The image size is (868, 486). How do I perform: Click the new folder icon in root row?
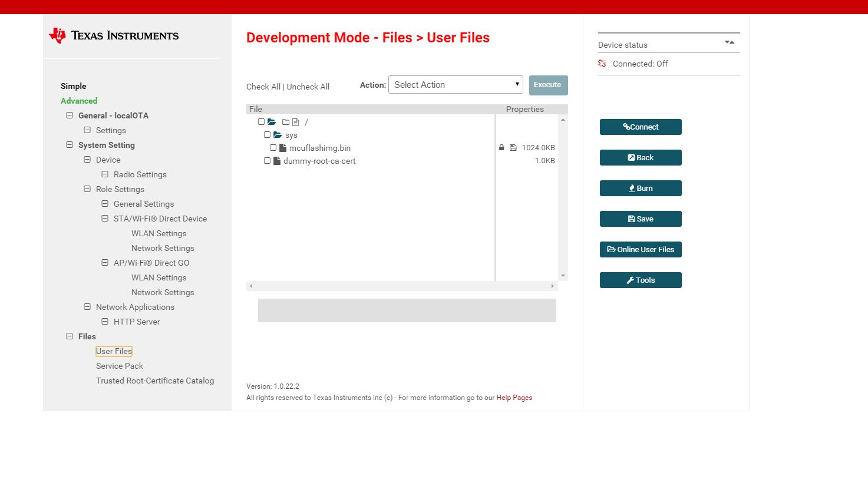(286, 122)
